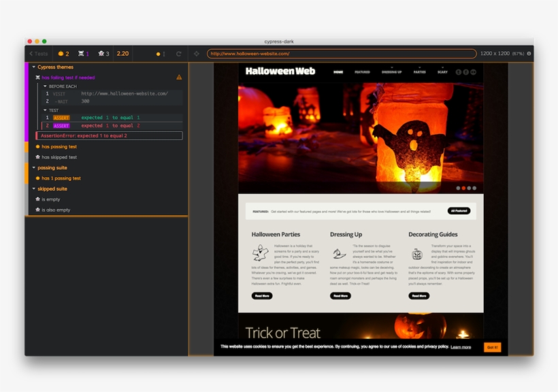The height and width of the screenshot is (392, 558).
Task: Collapse the skipped suite
Action: (x=34, y=189)
